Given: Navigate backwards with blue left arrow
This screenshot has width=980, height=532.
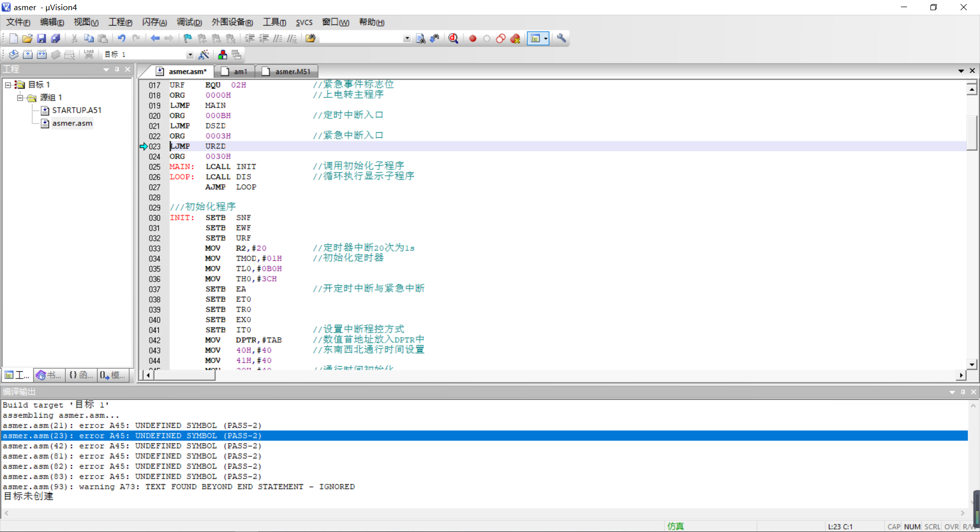Looking at the screenshot, I should coord(155,38).
